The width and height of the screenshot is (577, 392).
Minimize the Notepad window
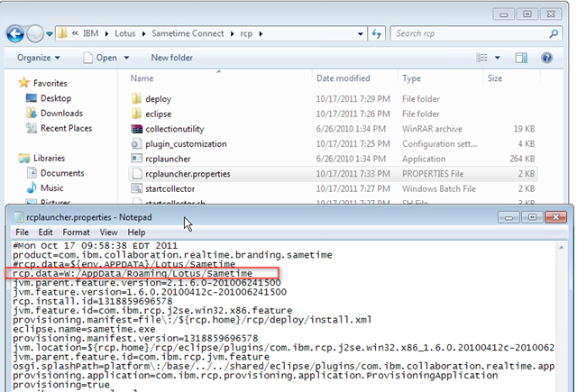click(x=508, y=217)
